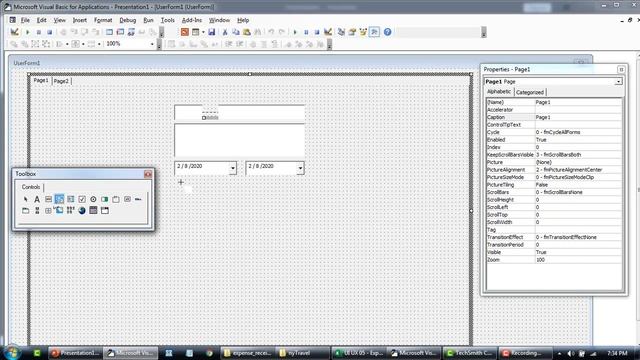Pick the TabStrip control in the Toolbox
Screen dimensions: 640x360
click(138, 199)
